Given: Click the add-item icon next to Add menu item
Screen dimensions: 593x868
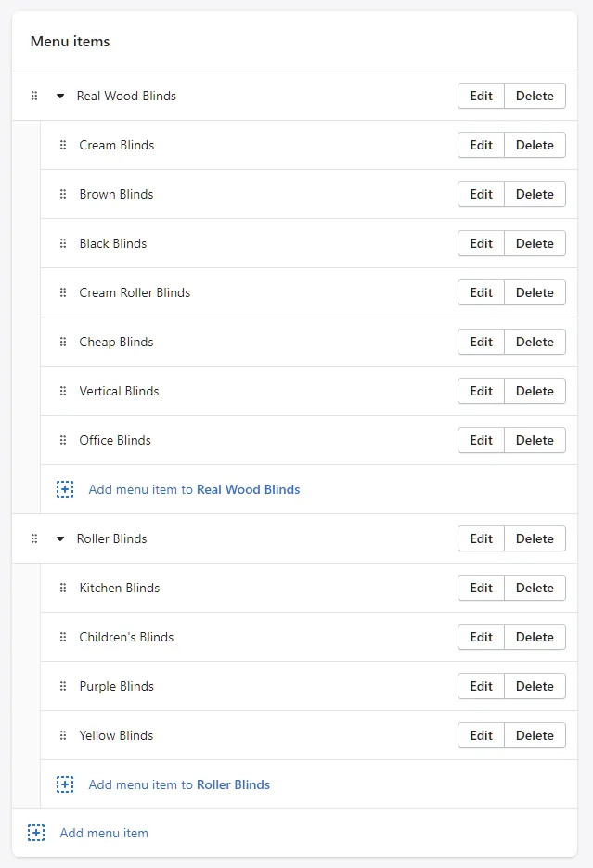Looking at the screenshot, I should 36,833.
